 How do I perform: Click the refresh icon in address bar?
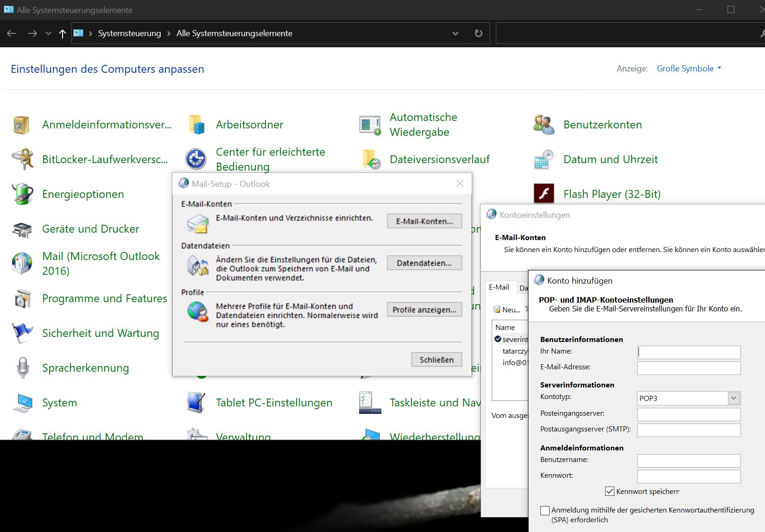(x=479, y=33)
